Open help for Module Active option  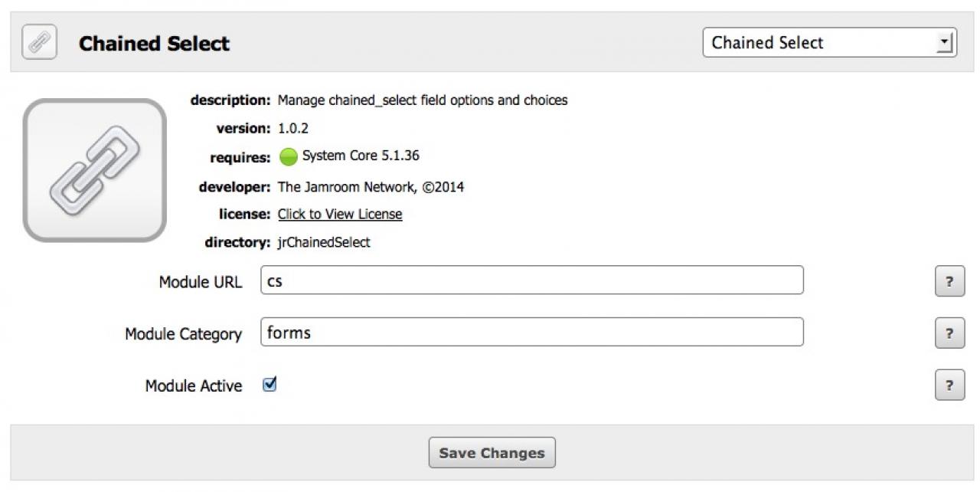click(x=949, y=385)
